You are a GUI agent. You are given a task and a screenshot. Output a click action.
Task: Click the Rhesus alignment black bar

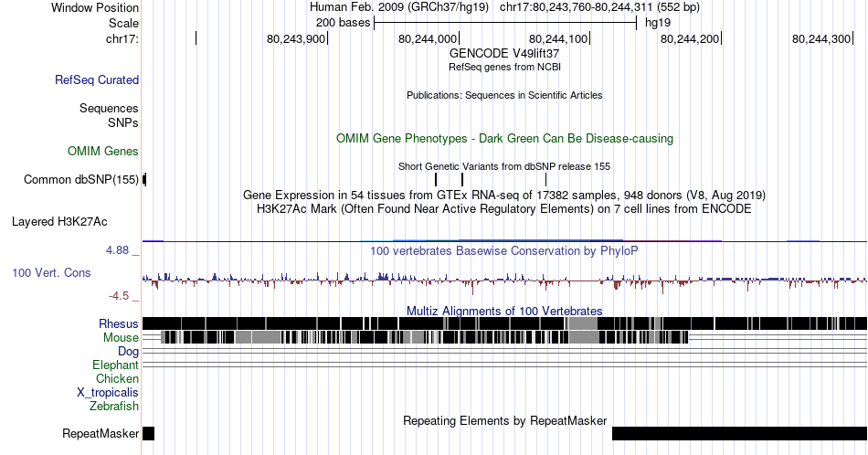504,323
